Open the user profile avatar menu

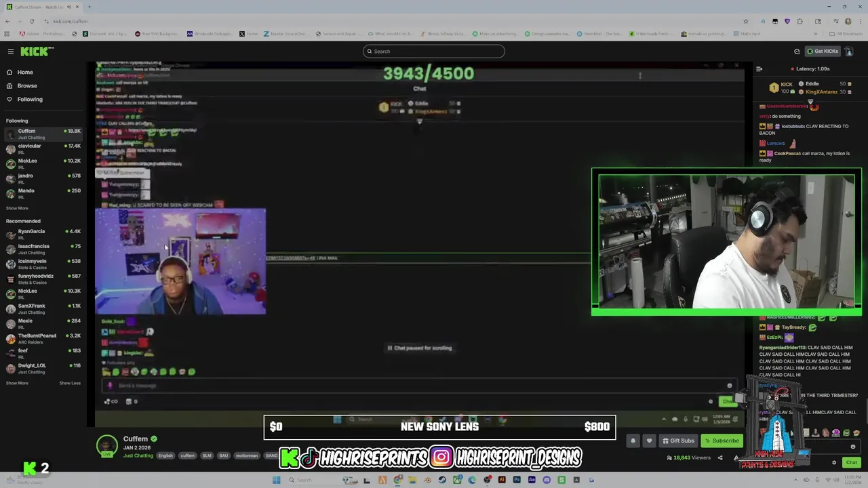[x=848, y=52]
